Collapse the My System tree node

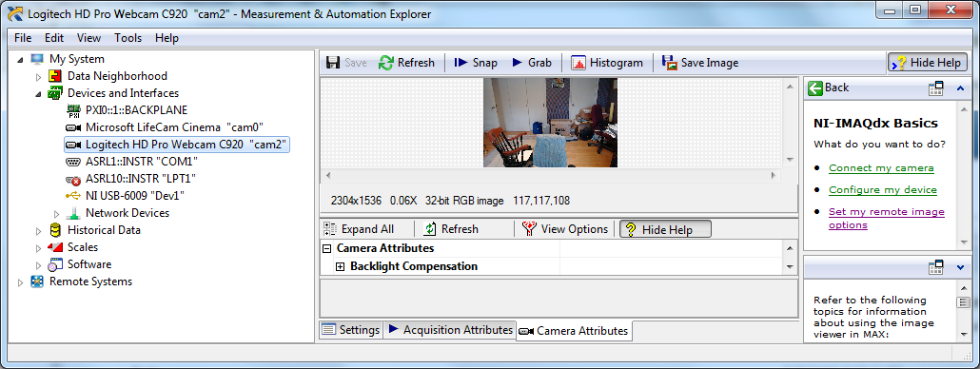[21, 59]
